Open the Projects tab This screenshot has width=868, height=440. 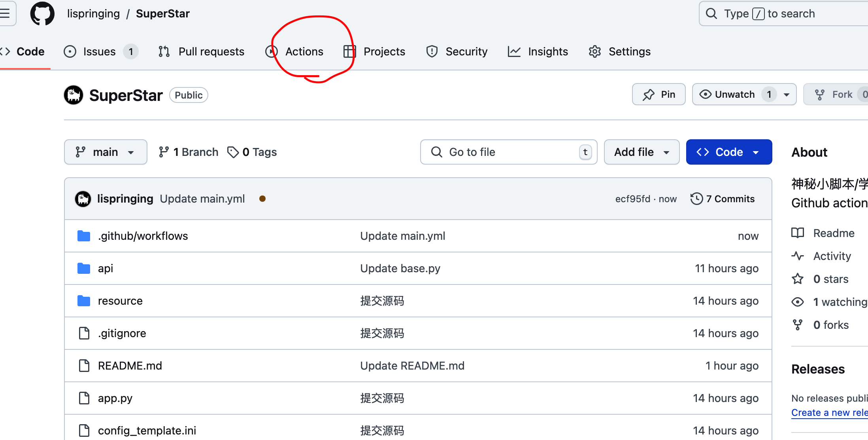click(374, 51)
